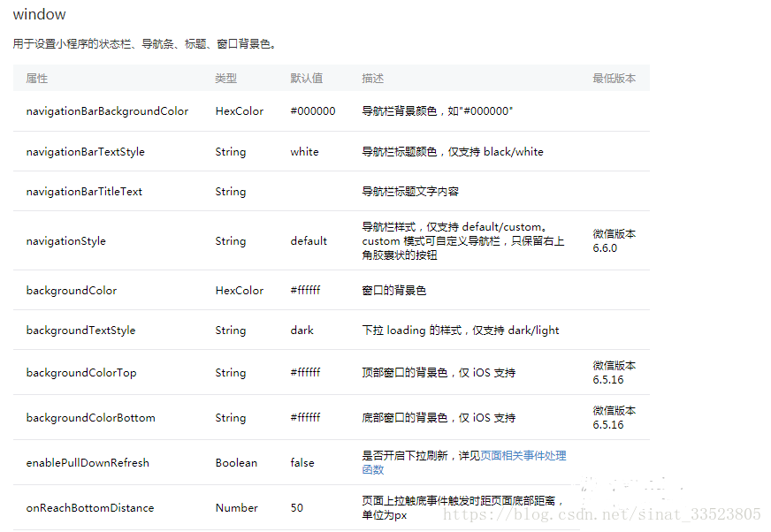Click the 属性 column header
Screen dimensions: 771x532
pyautogui.click(x=36, y=78)
